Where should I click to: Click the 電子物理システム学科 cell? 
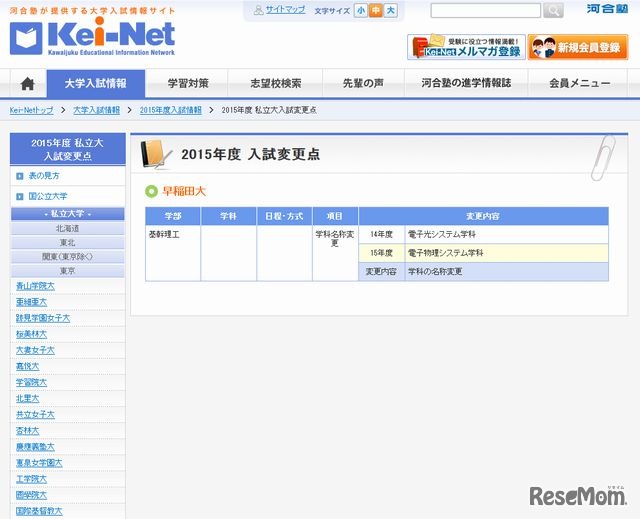507,253
